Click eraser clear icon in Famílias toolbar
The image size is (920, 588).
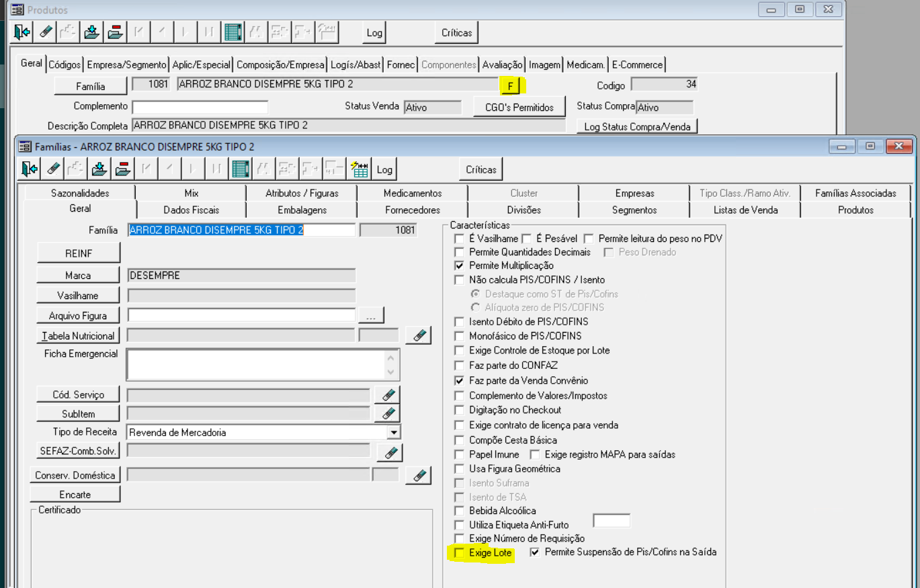[x=53, y=169]
